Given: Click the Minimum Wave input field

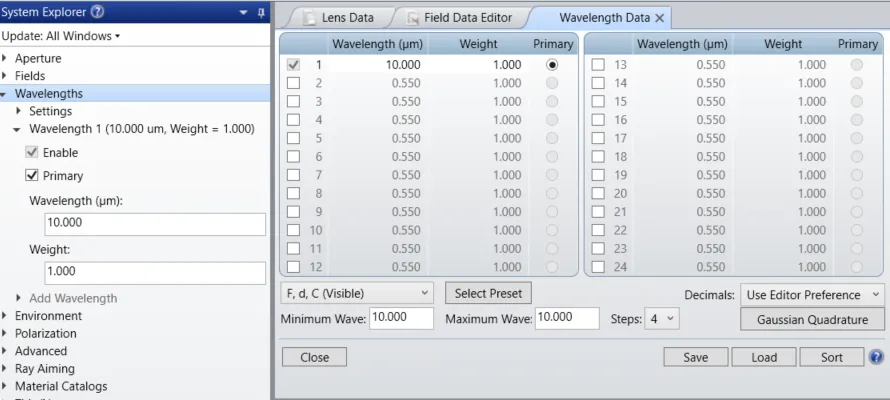Looking at the screenshot, I should coord(401,319).
